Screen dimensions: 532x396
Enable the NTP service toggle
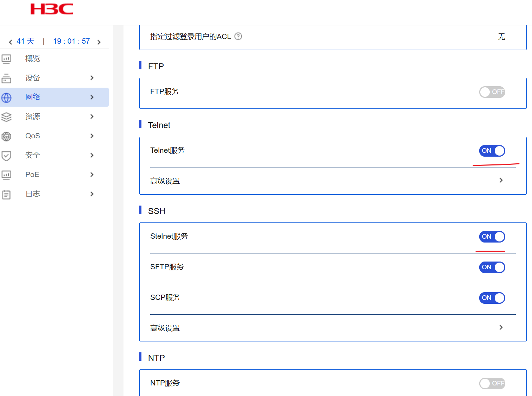coord(492,383)
